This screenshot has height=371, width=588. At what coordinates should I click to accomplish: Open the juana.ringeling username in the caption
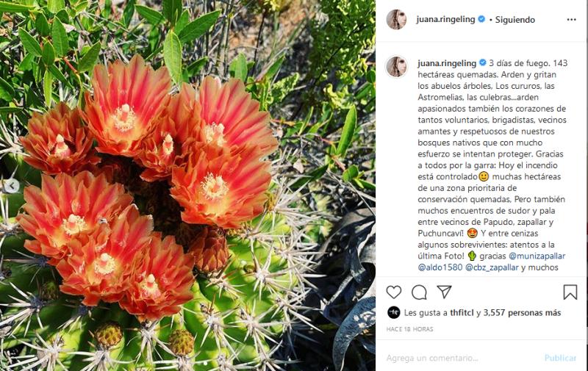446,63
